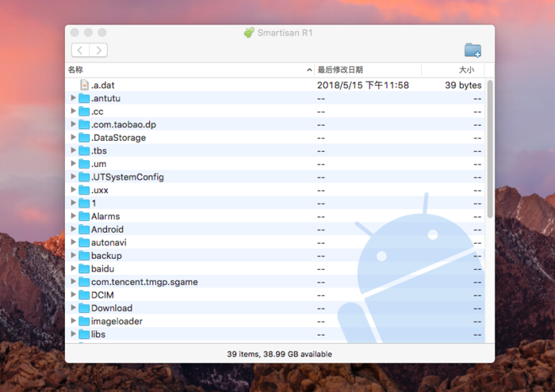Select the Android folder name
Viewport: 555px width, 392px height.
click(107, 230)
